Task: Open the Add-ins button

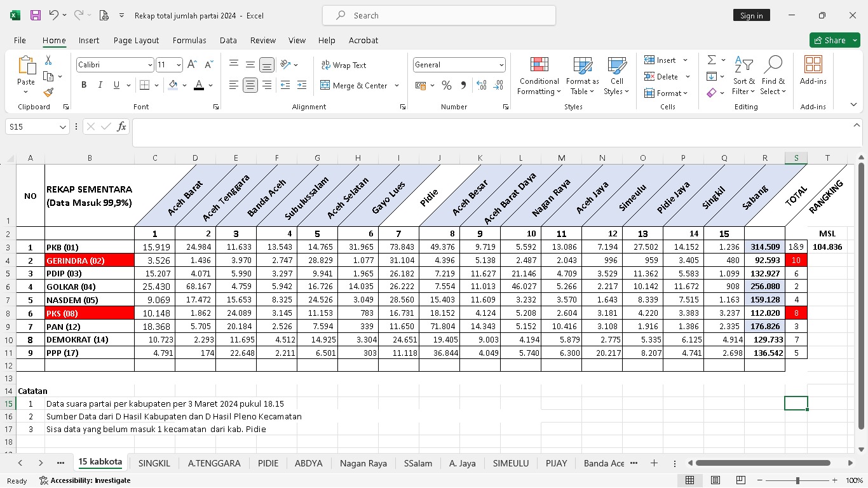Action: pyautogui.click(x=813, y=70)
